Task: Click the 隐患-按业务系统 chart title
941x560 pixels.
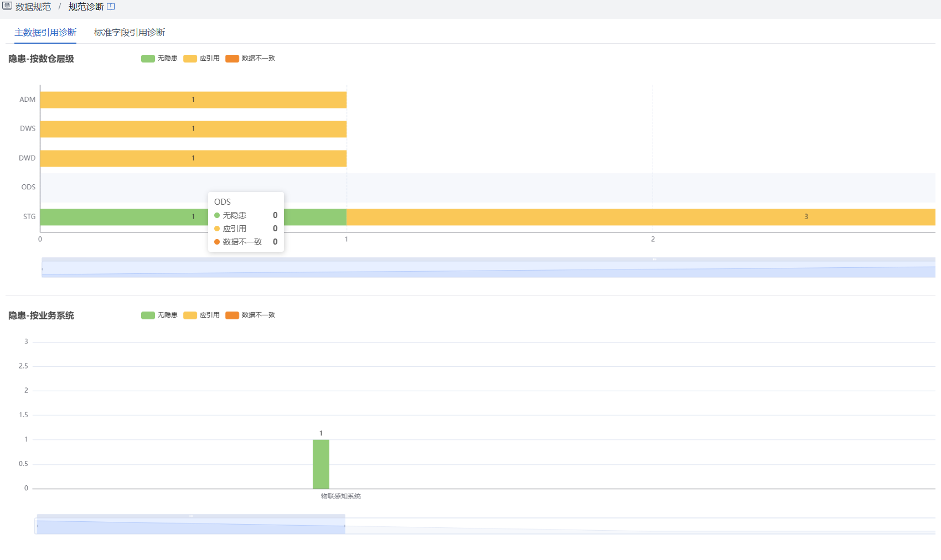Action: point(41,315)
